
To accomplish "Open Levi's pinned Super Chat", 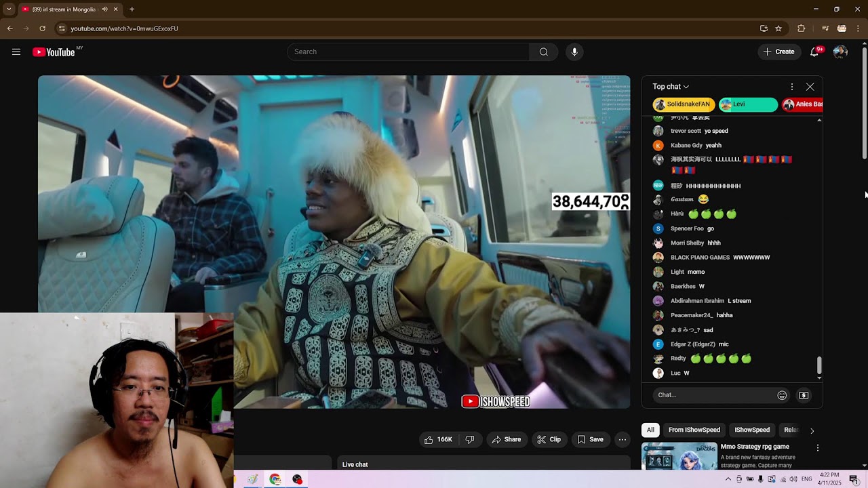I will 748,104.
